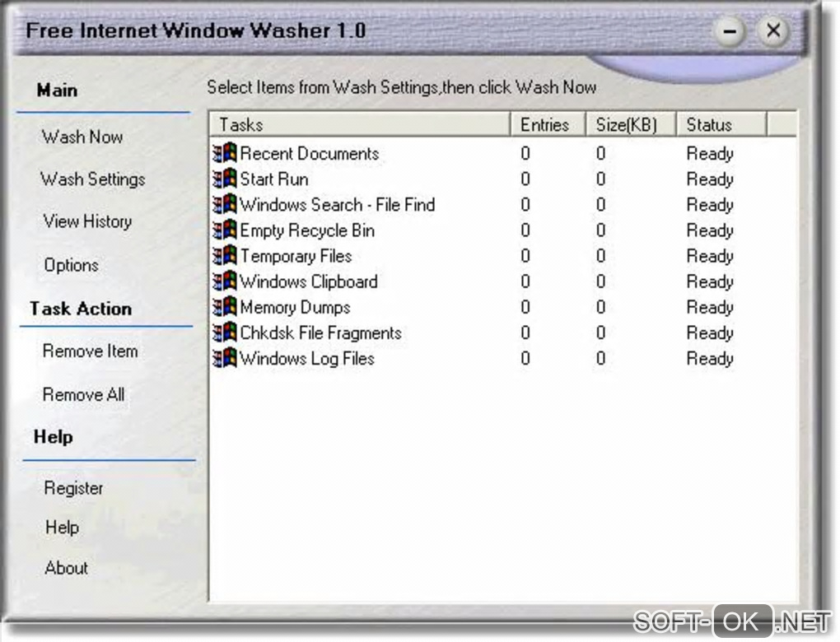Select the Empty Recycle Bin row
This screenshot has height=642, width=840.
click(x=502, y=230)
